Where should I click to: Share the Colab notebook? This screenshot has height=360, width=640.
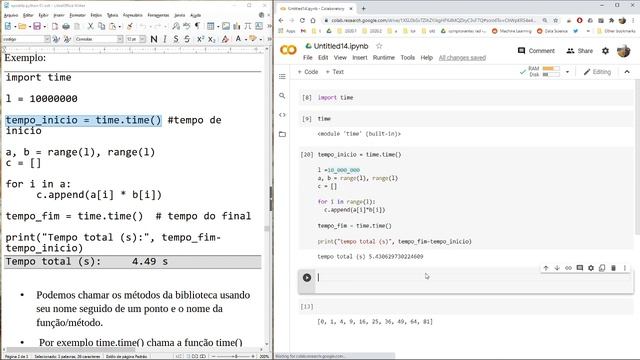click(580, 51)
